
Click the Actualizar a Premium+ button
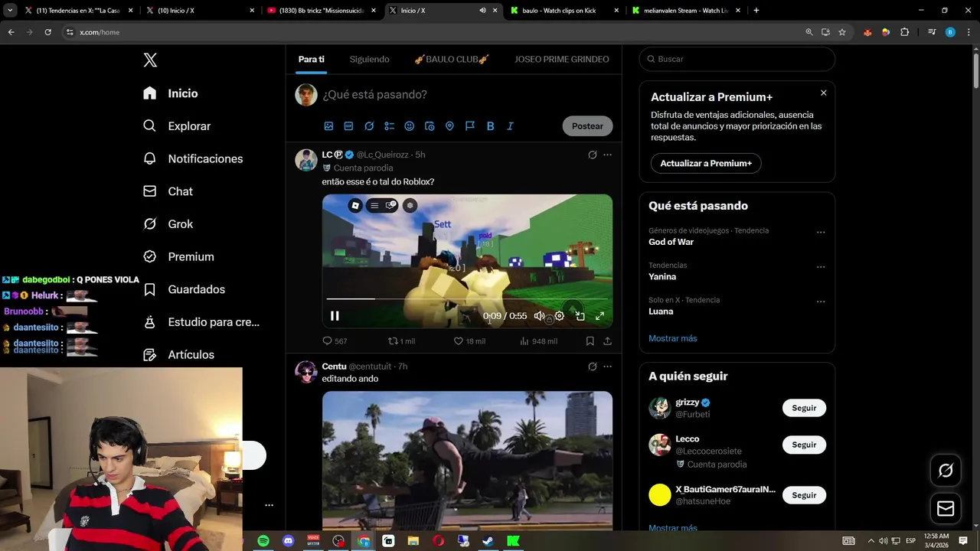pyautogui.click(x=706, y=164)
